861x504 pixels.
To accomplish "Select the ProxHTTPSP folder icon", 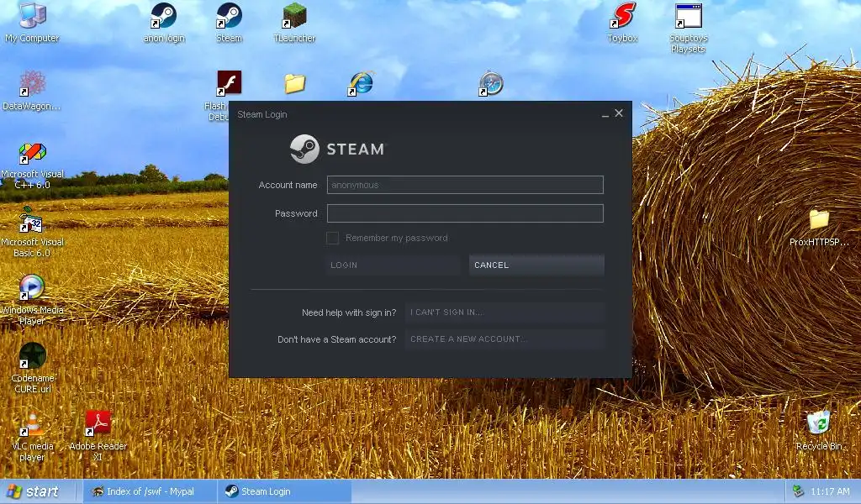I will (819, 219).
